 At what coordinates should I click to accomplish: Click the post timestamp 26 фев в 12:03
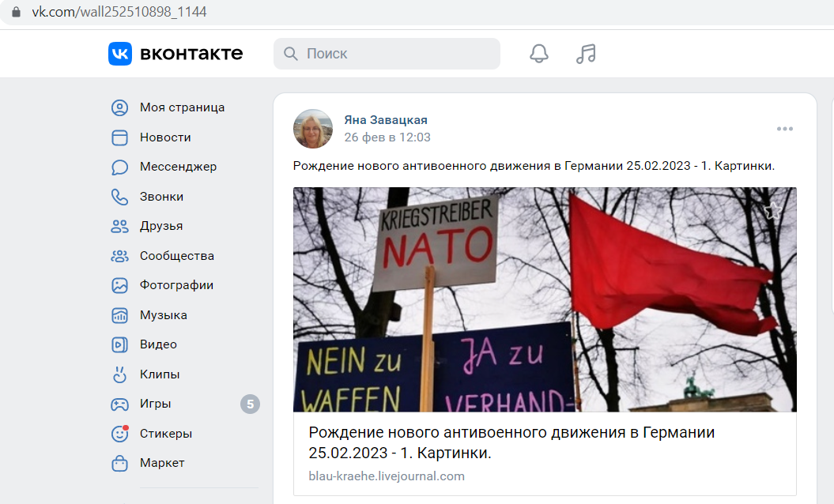(x=387, y=137)
